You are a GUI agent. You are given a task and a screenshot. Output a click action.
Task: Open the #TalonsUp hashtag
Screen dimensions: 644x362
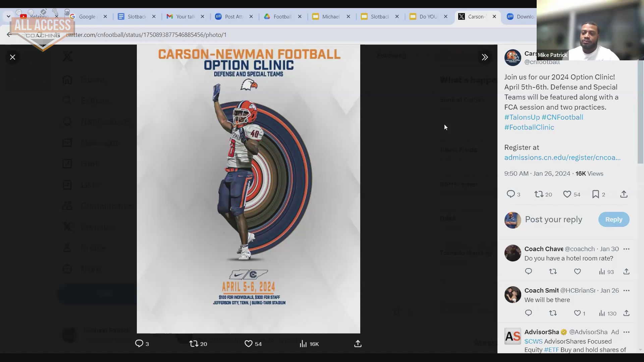[522, 117]
